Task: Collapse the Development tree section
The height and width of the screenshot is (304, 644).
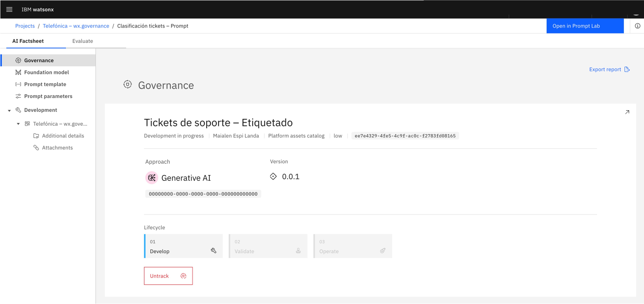Action: [x=9, y=111]
